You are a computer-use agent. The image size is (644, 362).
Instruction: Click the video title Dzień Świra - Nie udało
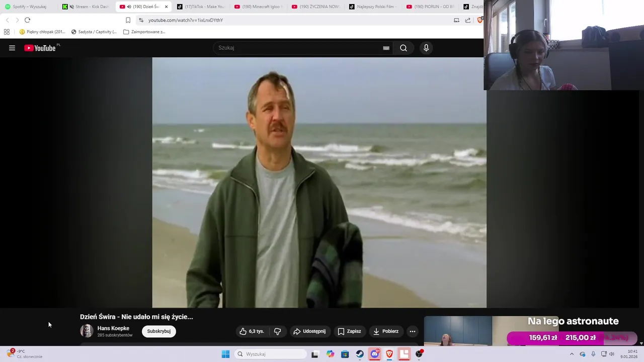pos(136,317)
